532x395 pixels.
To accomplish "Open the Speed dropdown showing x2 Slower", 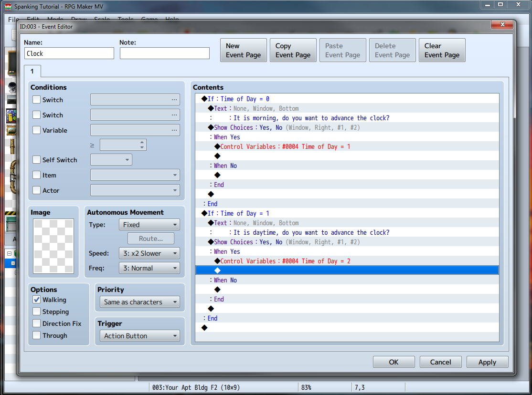I will point(149,253).
